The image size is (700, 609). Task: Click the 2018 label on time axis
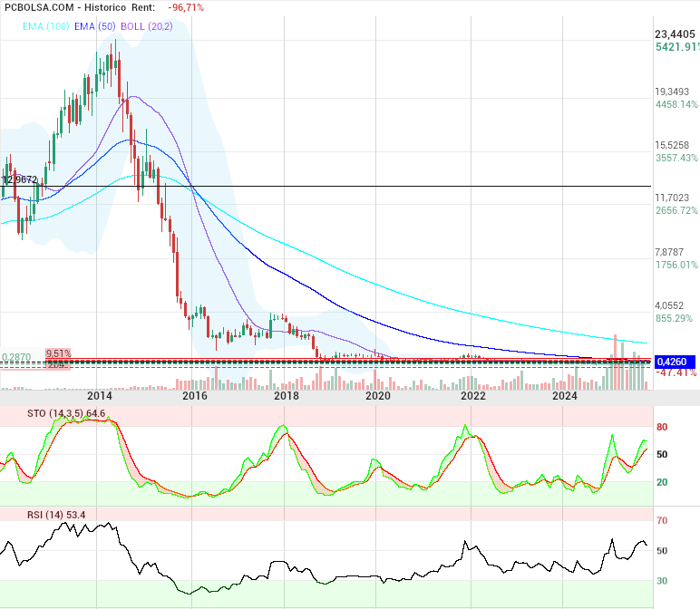click(x=286, y=396)
